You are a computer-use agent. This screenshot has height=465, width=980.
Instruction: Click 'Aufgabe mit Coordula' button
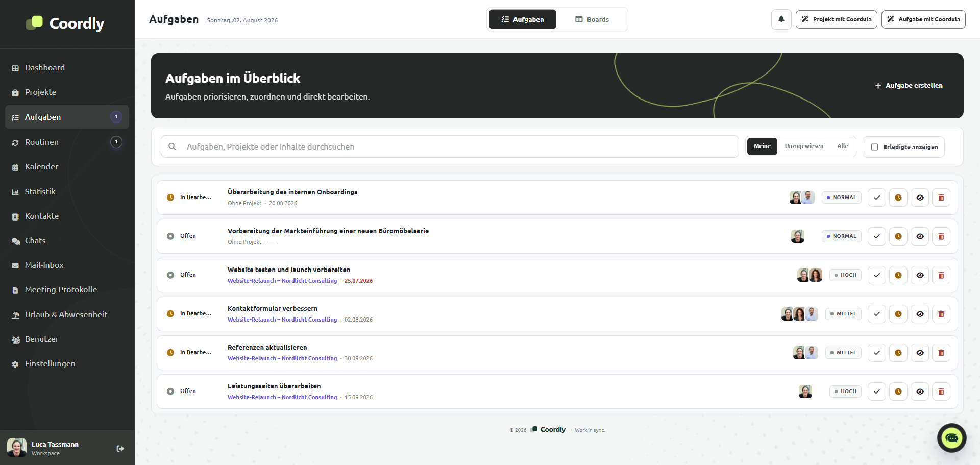[923, 19]
